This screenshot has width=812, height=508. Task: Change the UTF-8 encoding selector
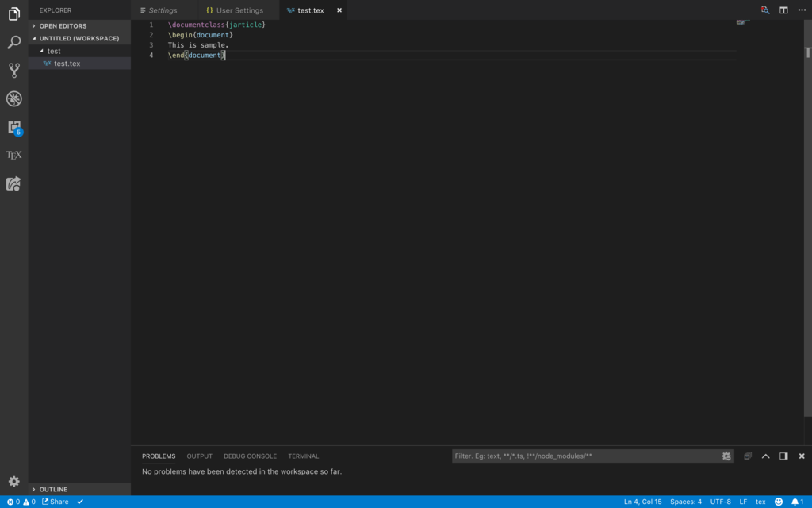720,502
